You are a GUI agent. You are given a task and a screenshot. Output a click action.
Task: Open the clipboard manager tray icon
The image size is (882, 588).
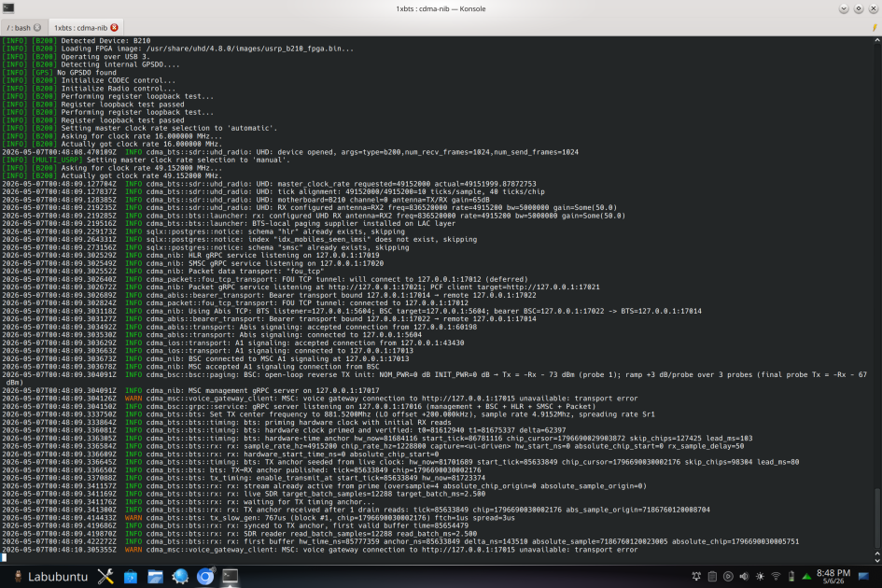point(712,576)
